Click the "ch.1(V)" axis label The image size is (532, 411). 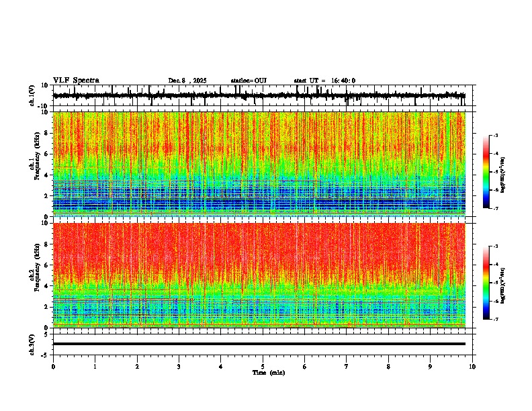click(32, 95)
